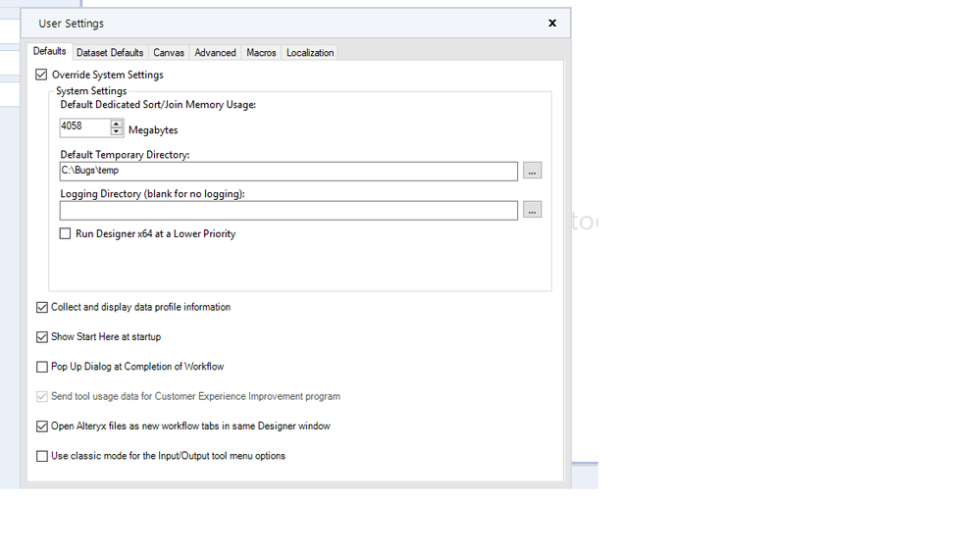Screen dimensions: 980x551
Task: Open the Dataset Defaults tab
Action: [110, 53]
